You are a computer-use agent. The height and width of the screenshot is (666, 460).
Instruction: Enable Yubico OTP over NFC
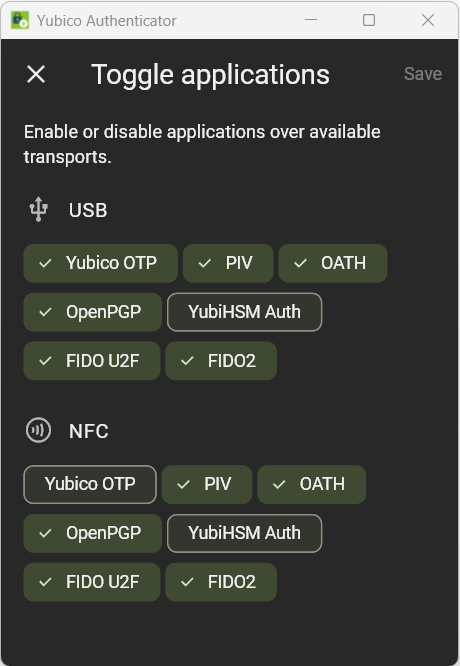[x=90, y=485]
